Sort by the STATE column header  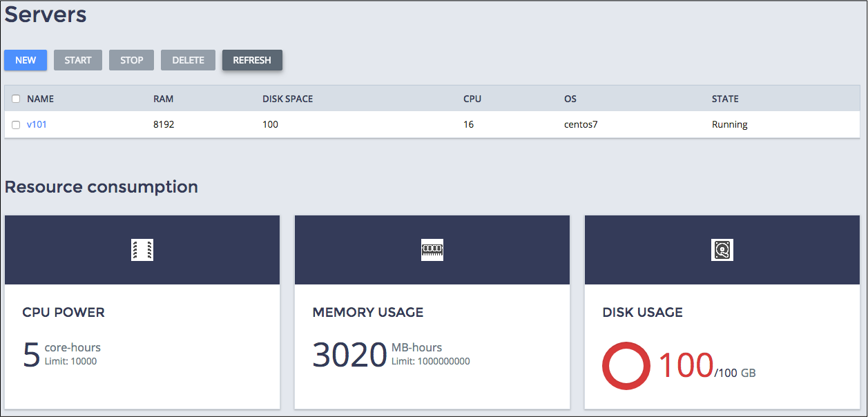725,99
